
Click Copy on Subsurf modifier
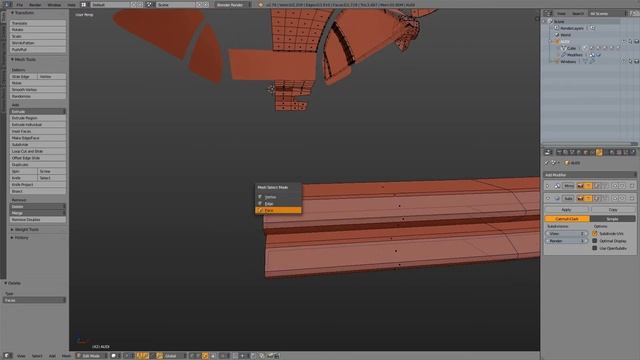pyautogui.click(x=613, y=209)
